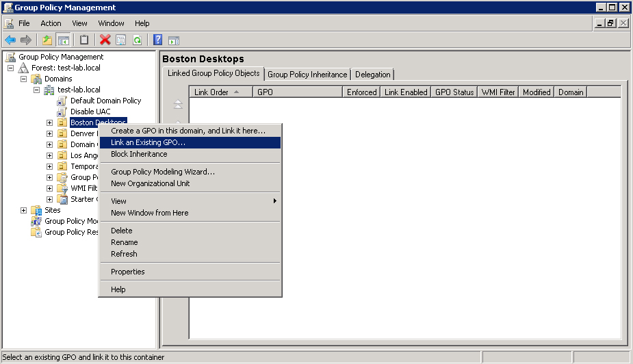Expand the Sites tree node
This screenshot has height=364, width=633.
click(x=24, y=210)
